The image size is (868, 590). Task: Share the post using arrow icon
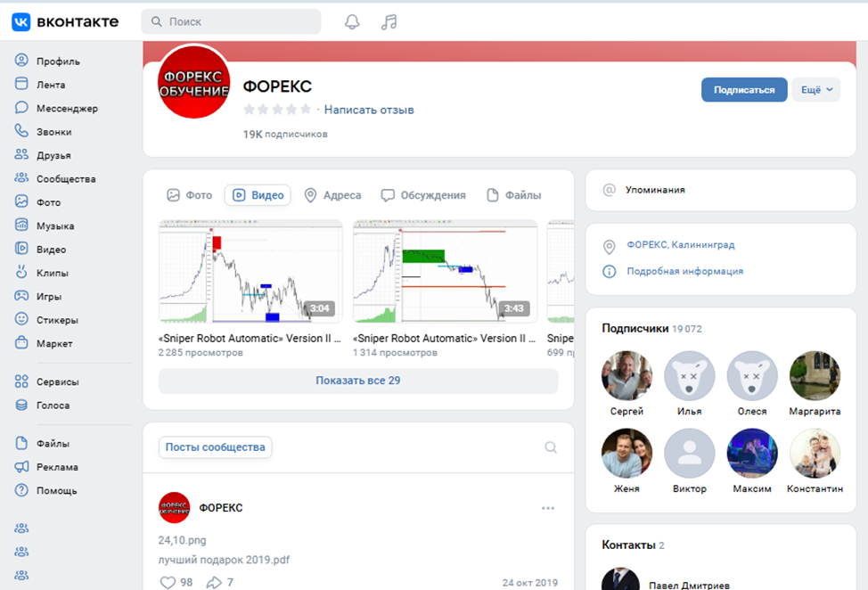[x=214, y=582]
